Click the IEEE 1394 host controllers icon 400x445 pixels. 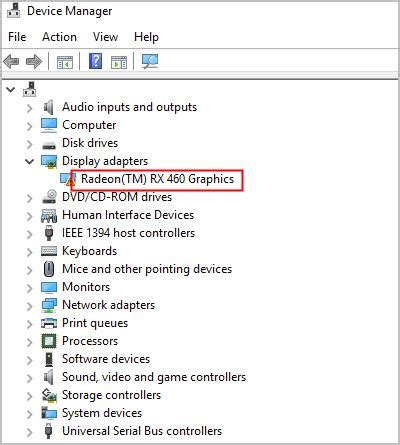49,233
